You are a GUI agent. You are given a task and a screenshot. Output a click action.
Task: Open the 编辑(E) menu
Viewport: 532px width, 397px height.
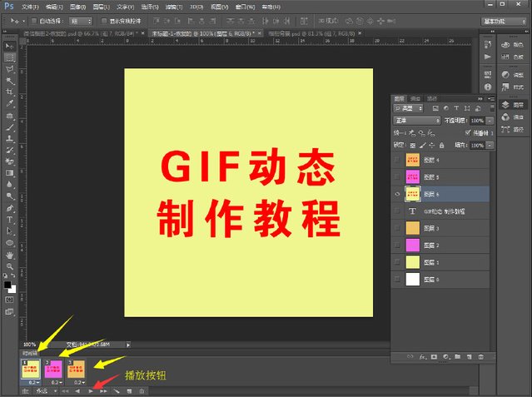[54, 7]
